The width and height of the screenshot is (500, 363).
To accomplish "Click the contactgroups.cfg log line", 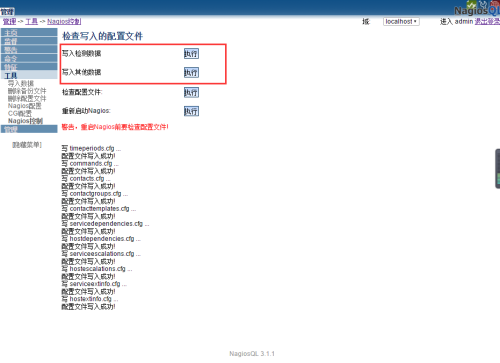I will [x=95, y=194].
